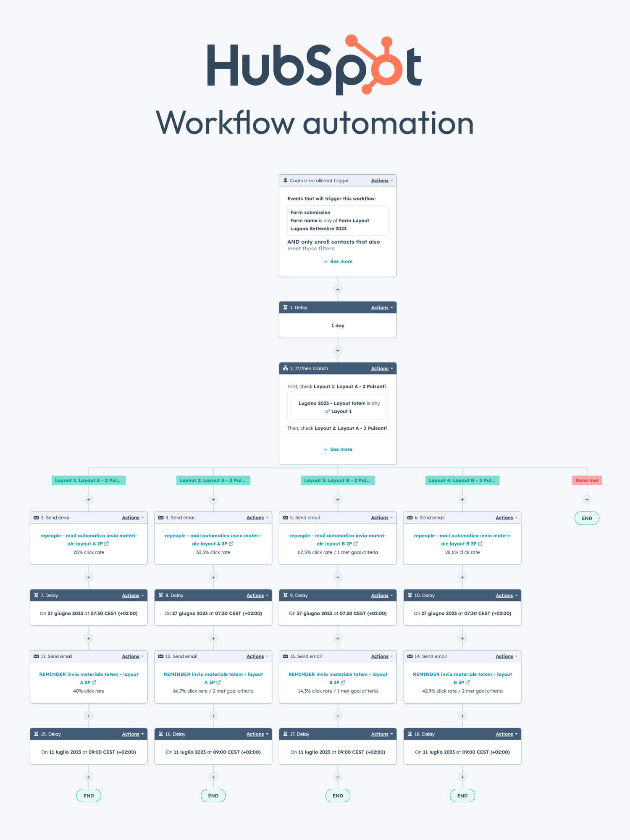Viewport: 630px width, 840px height.
Task: Add action under Layout 2 branch label
Action: (213, 499)
